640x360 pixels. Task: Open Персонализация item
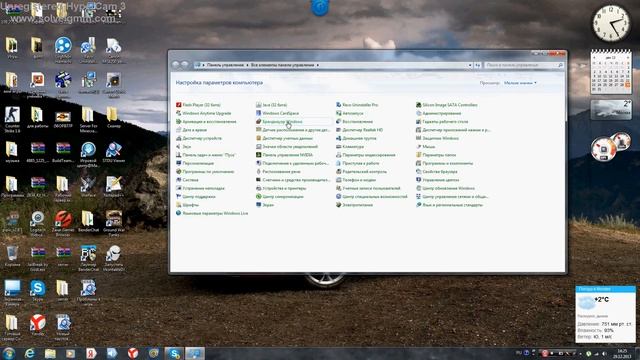(x=195, y=163)
